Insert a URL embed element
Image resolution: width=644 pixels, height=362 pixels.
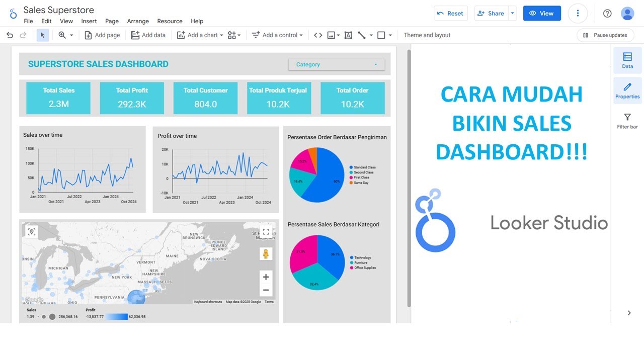318,35
